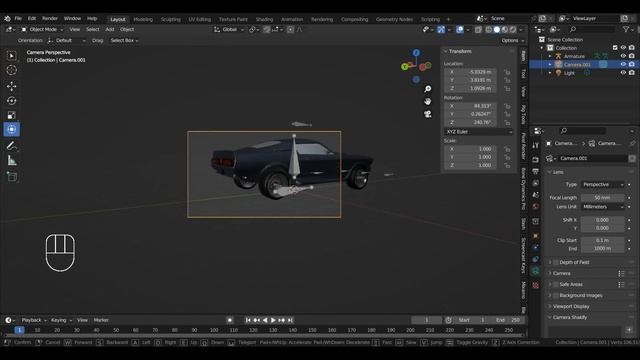This screenshot has width=640, height=360.
Task: Select the 3D Cursor tool
Action: pos(11,70)
